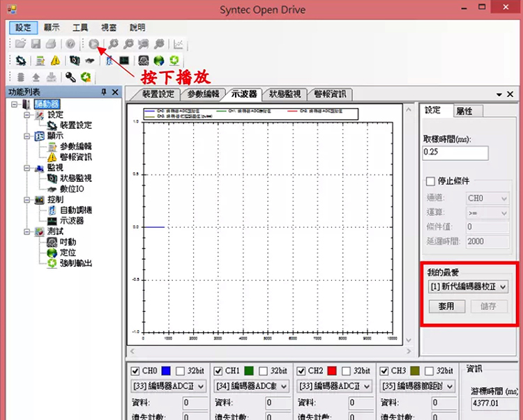Image resolution: width=523 pixels, height=420 pixels.
Task: Switch to the 參數編輯 tab
Action: point(203,94)
